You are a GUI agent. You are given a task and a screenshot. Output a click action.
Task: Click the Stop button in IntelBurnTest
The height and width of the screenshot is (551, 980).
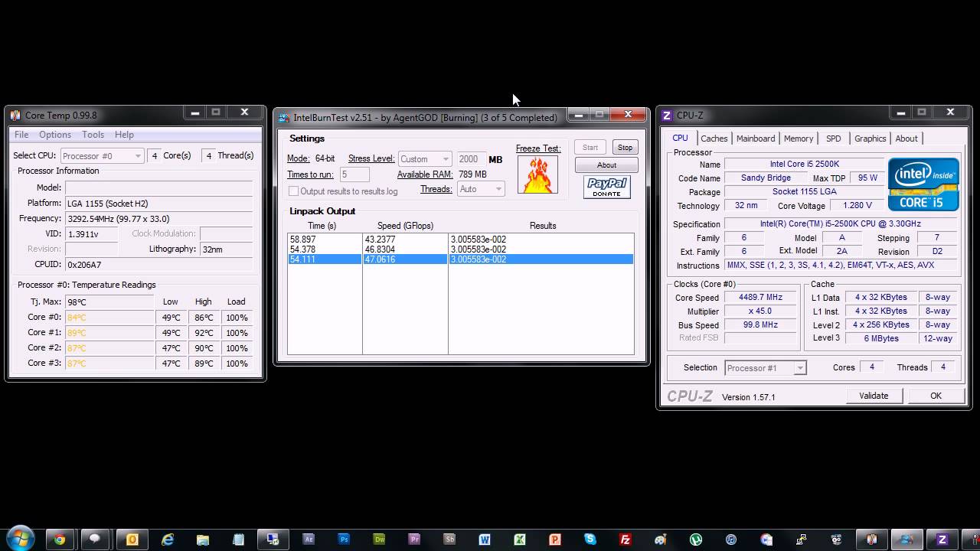coord(625,148)
